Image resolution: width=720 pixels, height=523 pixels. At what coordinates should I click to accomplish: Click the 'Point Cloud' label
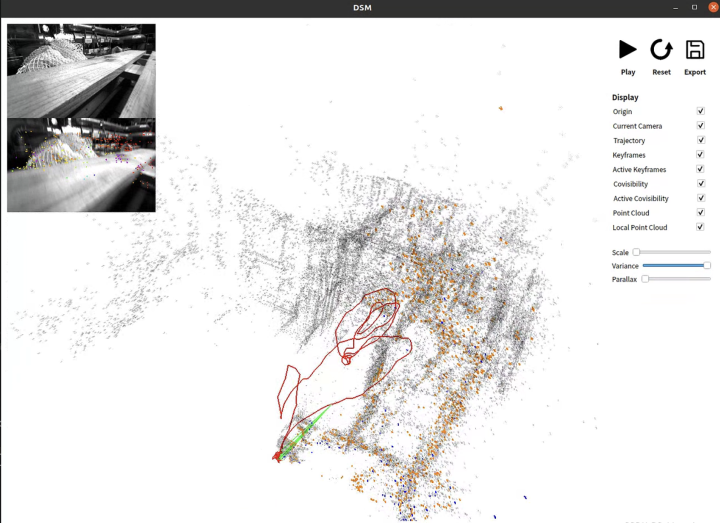[x=631, y=213]
